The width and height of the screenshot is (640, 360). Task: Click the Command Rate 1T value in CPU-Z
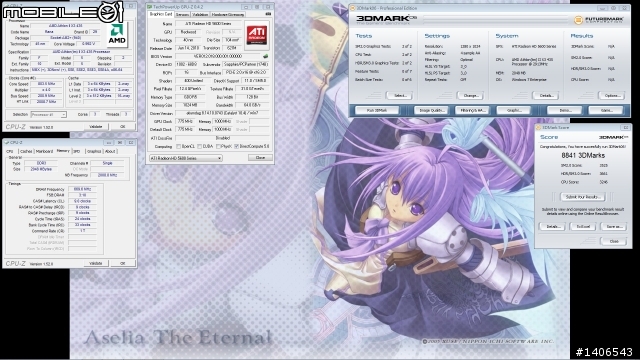point(82,231)
